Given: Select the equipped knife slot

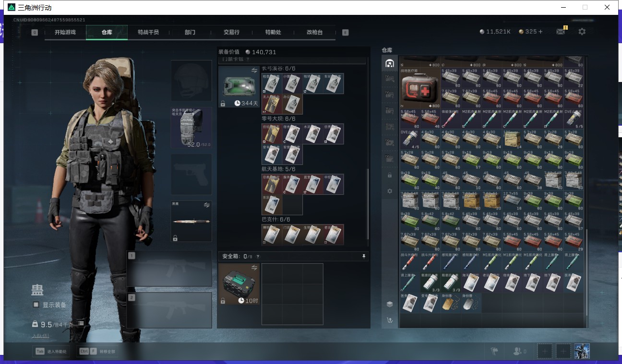Looking at the screenshot, I should pos(191,221).
